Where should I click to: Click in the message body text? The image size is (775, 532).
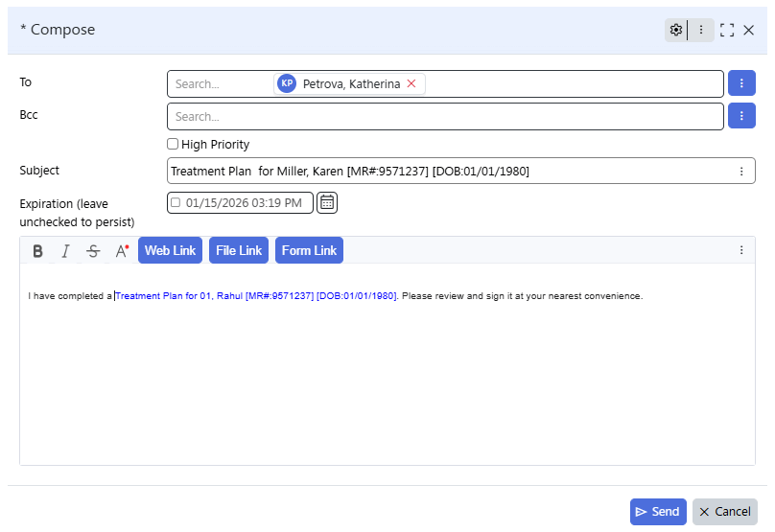[387, 364]
